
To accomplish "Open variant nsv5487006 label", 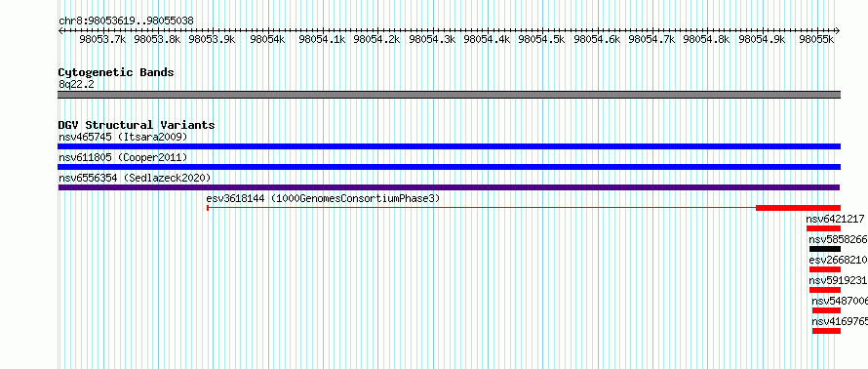I will 839,302.
